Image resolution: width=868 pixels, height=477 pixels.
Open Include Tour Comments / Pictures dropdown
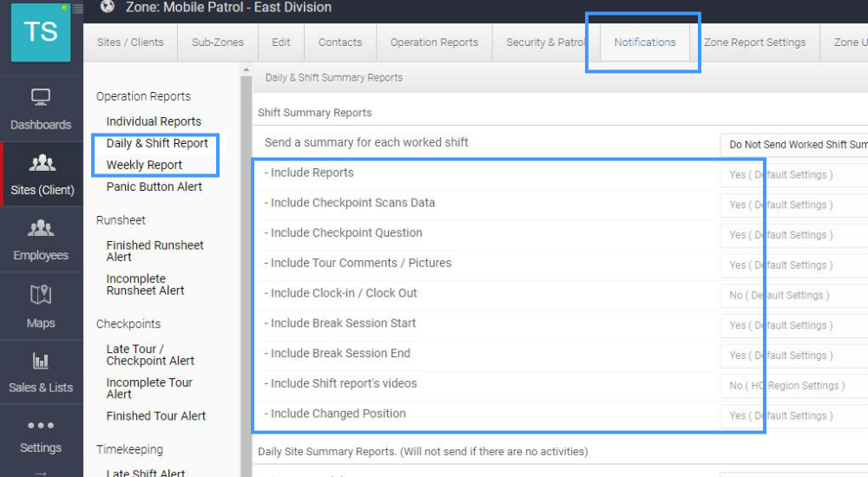pos(794,265)
